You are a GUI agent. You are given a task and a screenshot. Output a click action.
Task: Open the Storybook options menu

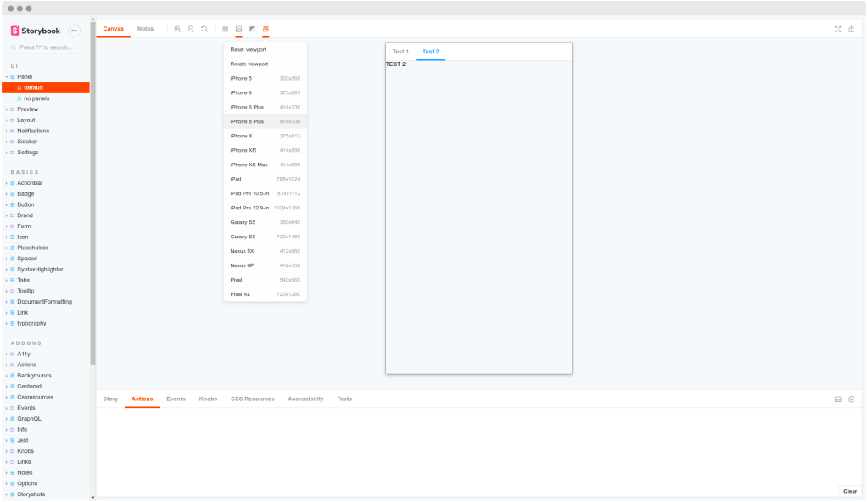point(74,29)
